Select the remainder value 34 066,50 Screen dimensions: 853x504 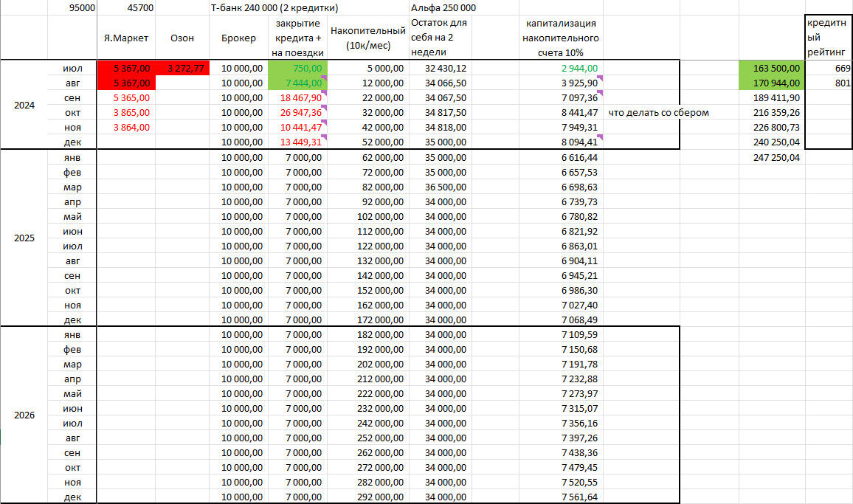pyautogui.click(x=441, y=83)
